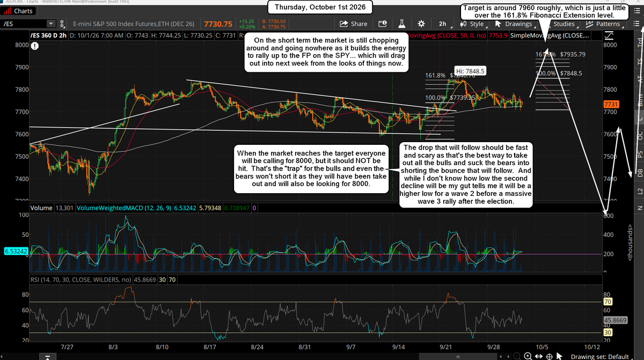Click the Share button
The image size is (644, 360).
tap(355, 24)
